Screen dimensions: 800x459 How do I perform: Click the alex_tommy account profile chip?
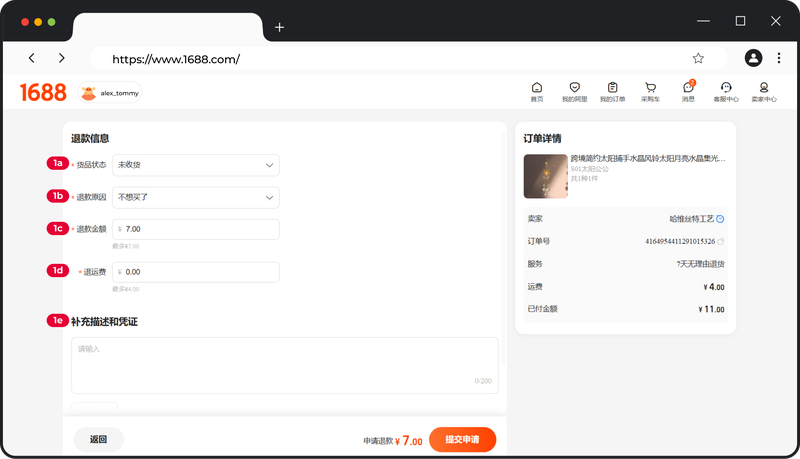point(110,93)
